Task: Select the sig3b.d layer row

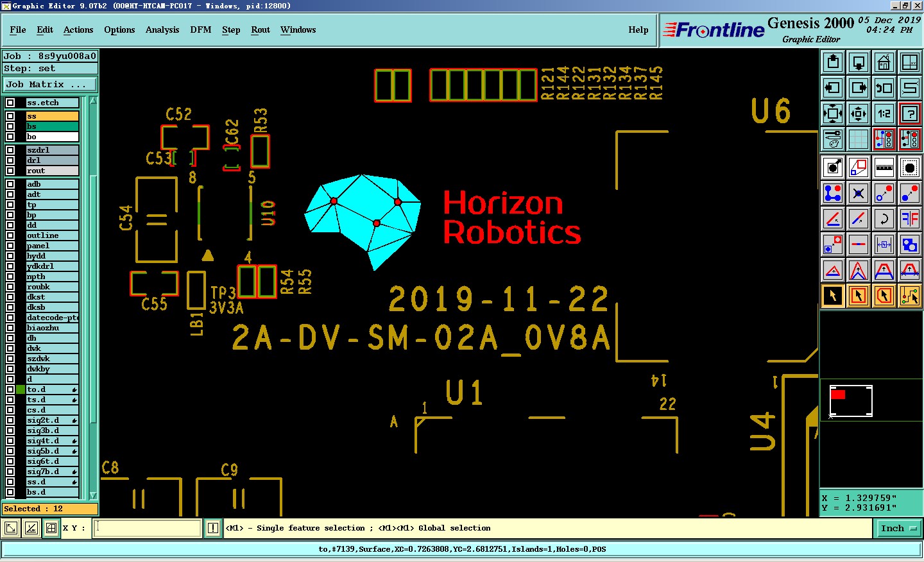Action: pos(53,430)
